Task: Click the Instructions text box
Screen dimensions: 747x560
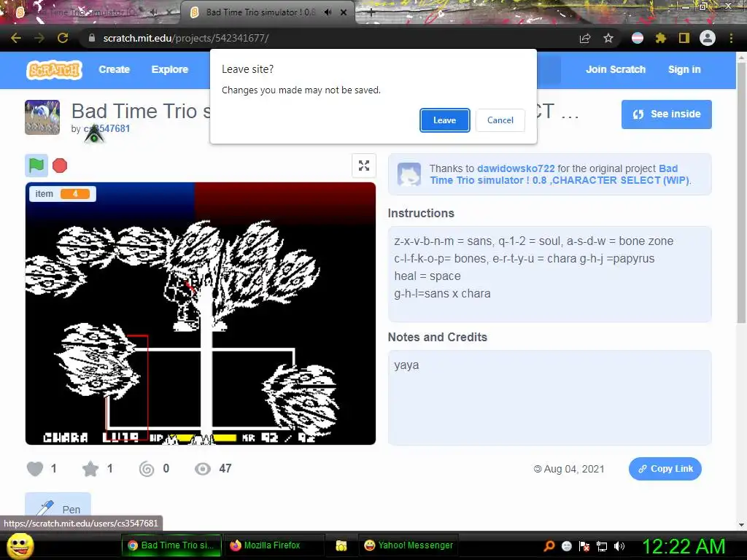Action: [550, 274]
